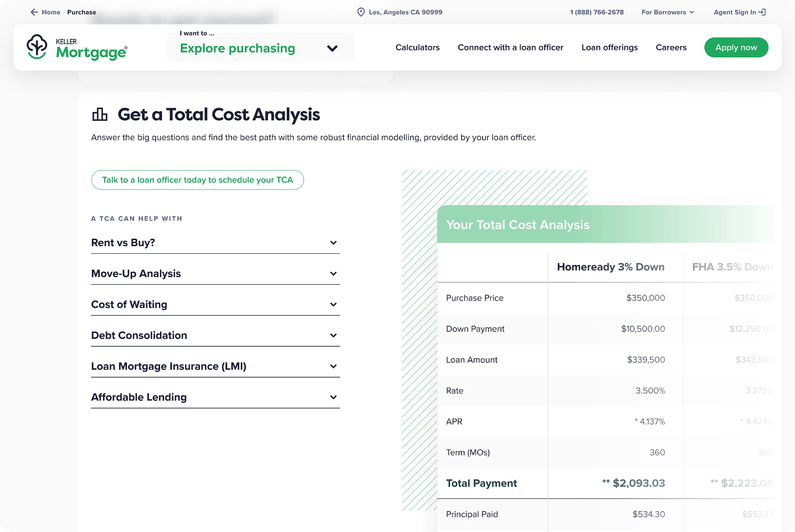This screenshot has width=795, height=532.
Task: Click the Agent Sign In arrow icon
Action: click(762, 12)
